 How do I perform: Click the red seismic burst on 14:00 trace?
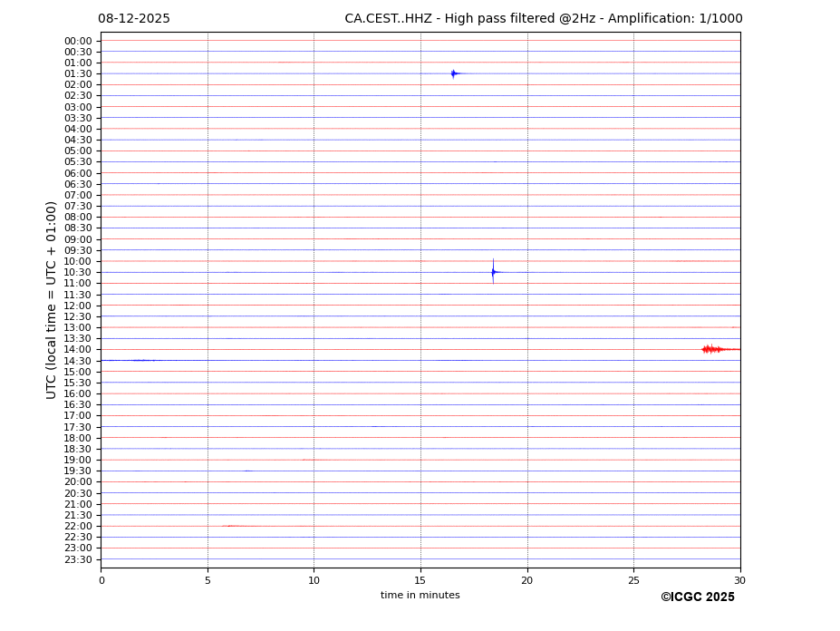point(712,349)
